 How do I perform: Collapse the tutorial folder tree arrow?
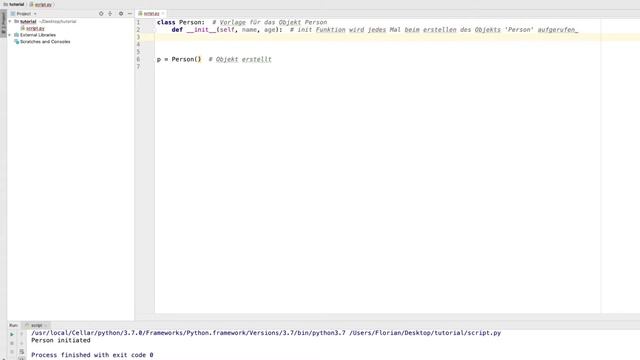[10, 21]
